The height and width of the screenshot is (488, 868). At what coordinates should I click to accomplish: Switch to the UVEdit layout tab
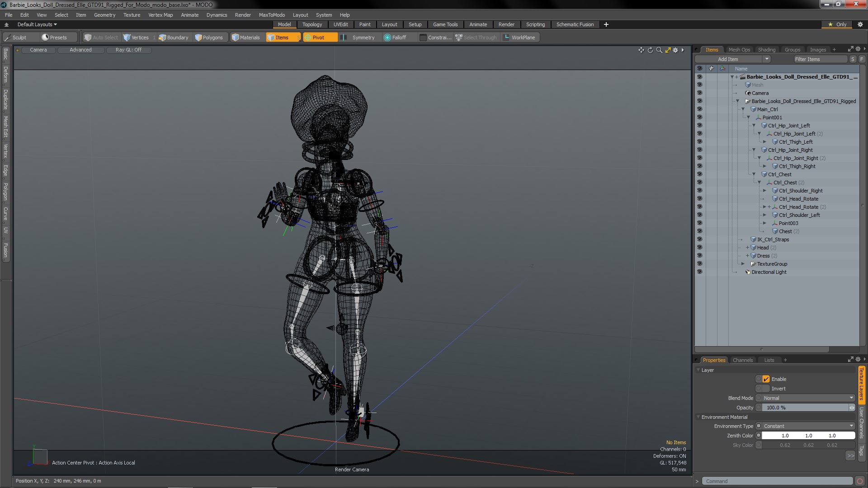340,24
